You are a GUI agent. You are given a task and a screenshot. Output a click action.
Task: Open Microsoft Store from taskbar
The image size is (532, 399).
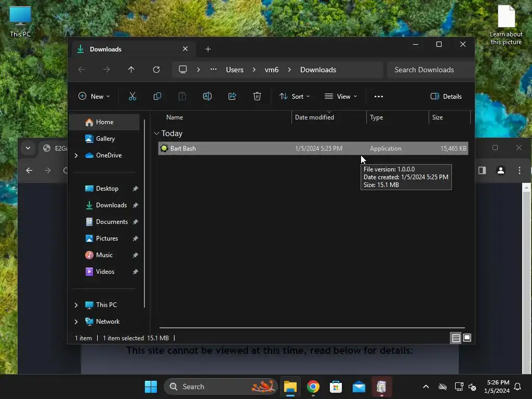336,387
